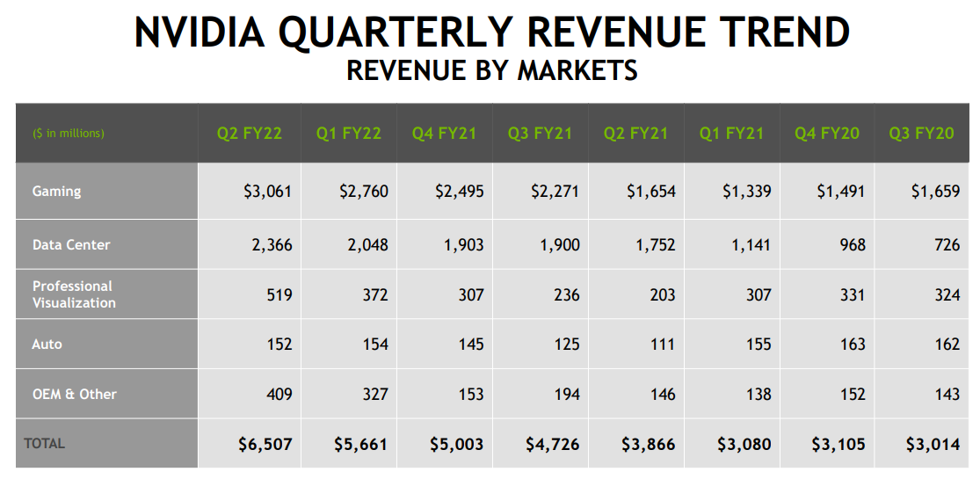This screenshot has width=980, height=479.
Task: Click total value $3,014
Action: pyautogui.click(x=933, y=445)
